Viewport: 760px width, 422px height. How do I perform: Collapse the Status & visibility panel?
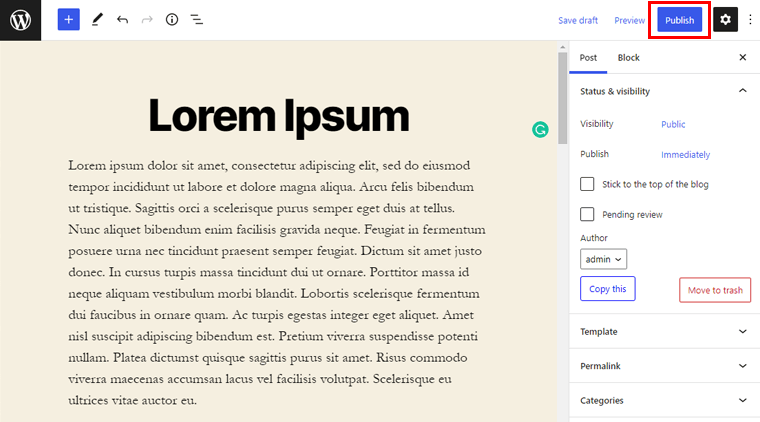pos(664,91)
